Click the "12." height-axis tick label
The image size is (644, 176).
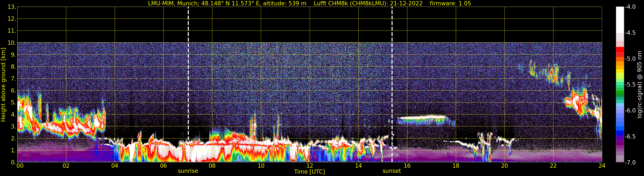click(x=12, y=19)
